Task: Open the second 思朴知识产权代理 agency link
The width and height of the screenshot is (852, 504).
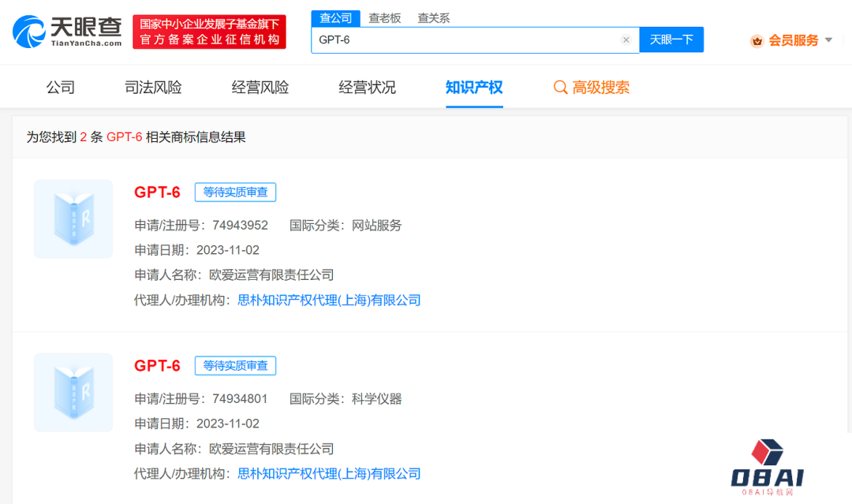Action: [329, 473]
